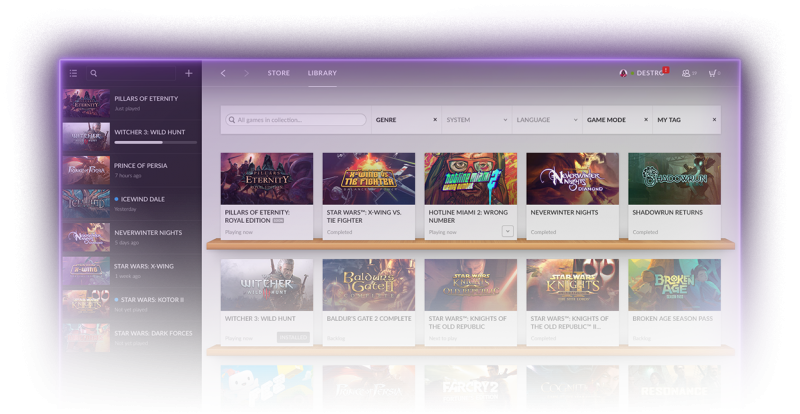Add a game with the plus icon
Screen dimensions: 800x414
click(188, 74)
